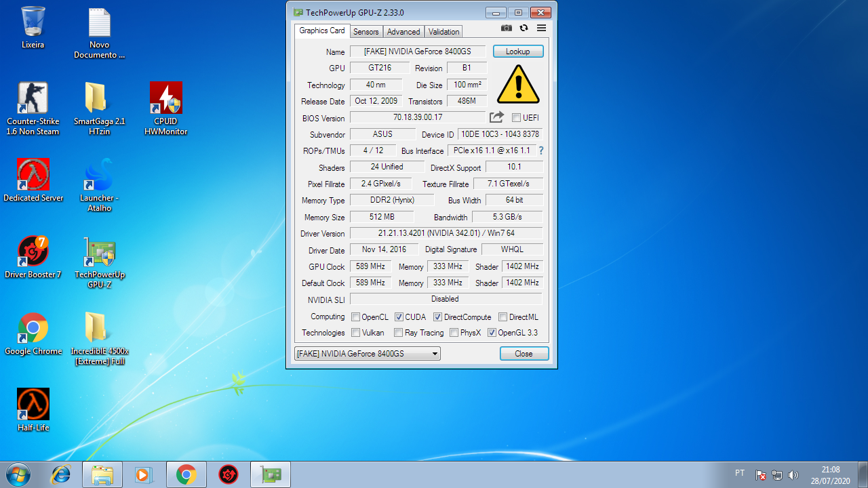868x488 pixels.
Task: Select the TechPowerUp GPU-Z desktop shortcut
Action: pyautogui.click(x=99, y=262)
